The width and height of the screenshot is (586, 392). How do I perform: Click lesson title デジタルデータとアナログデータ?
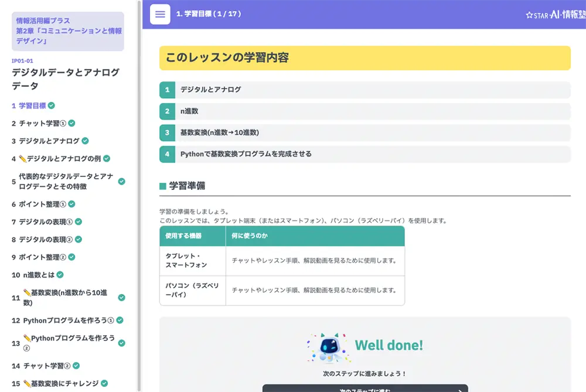[66, 79]
